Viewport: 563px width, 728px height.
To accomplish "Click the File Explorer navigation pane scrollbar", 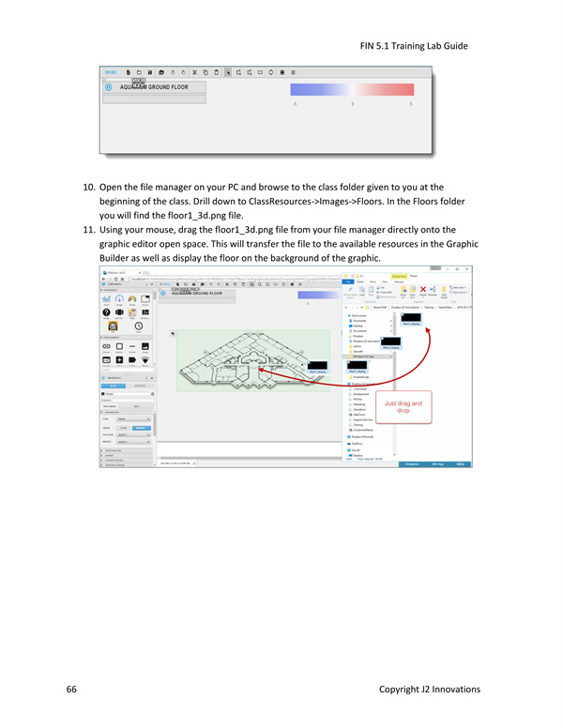I will point(394,385).
